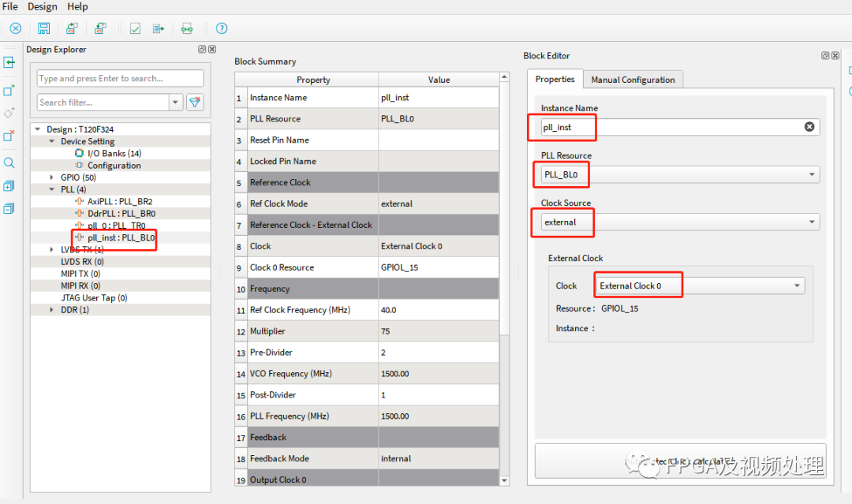Expand the DDR (1) node

pos(51,309)
